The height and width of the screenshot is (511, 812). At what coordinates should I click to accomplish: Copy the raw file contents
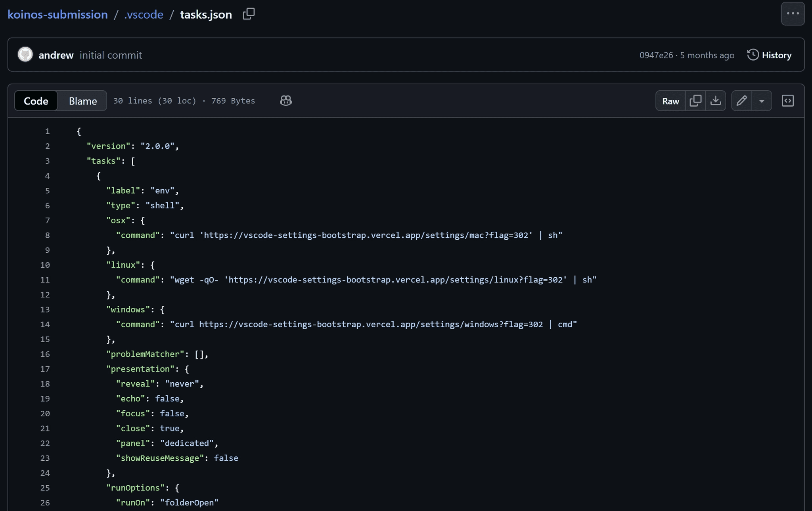[x=696, y=101]
